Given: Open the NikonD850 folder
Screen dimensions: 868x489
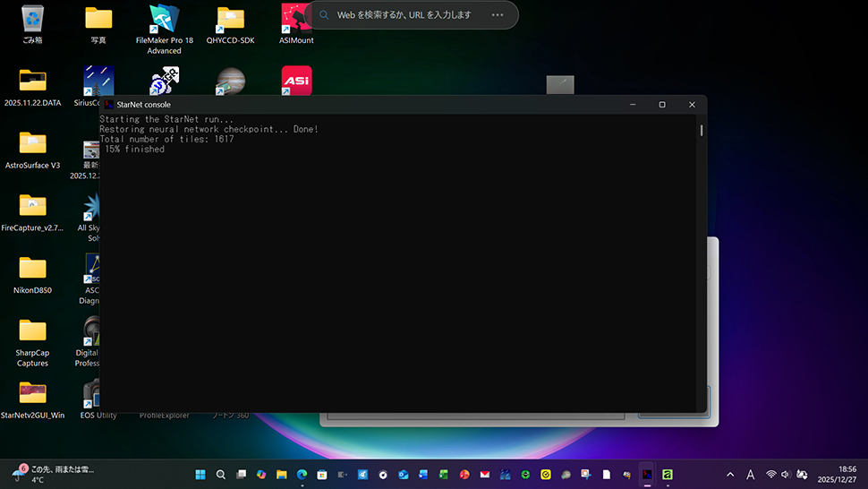Looking at the screenshot, I should [x=33, y=268].
